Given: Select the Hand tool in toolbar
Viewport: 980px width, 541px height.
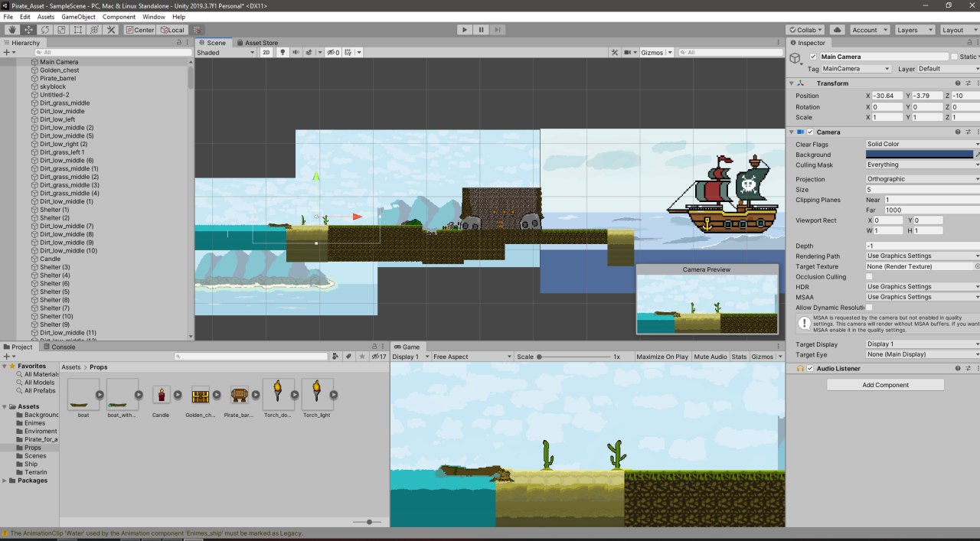Looking at the screenshot, I should pyautogui.click(x=11, y=30).
